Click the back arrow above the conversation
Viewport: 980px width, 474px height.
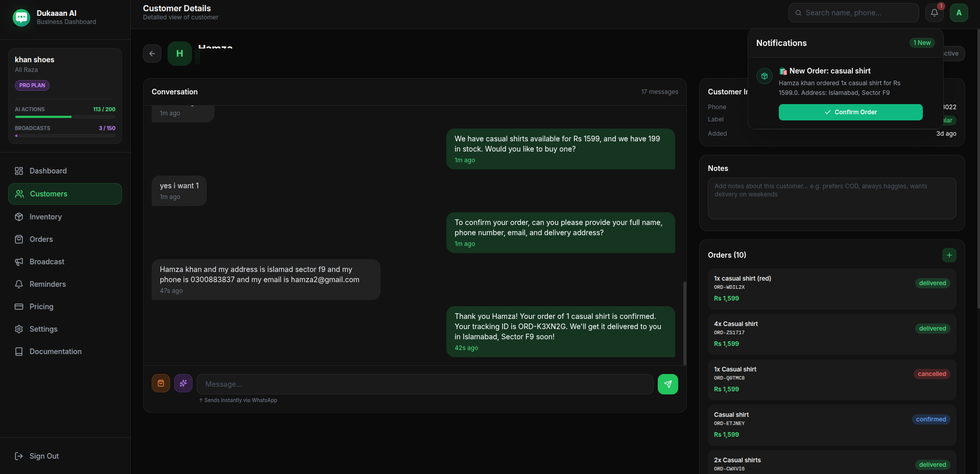pos(152,53)
